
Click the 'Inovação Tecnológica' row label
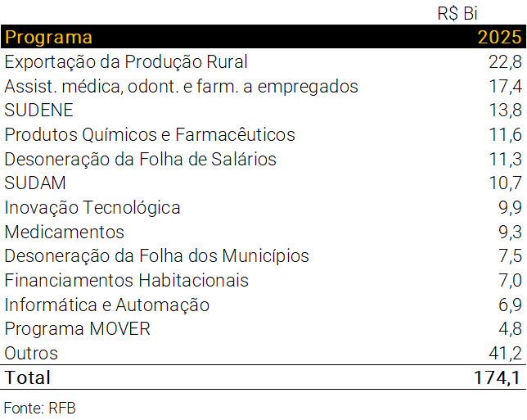[x=92, y=208]
